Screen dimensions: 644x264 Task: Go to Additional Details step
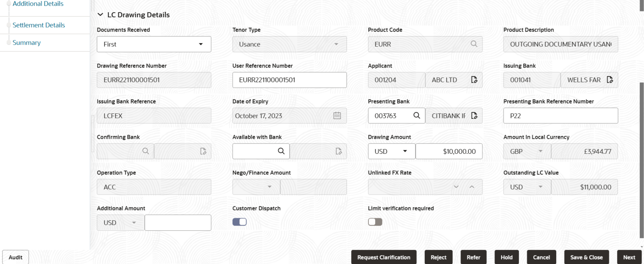pyautogui.click(x=38, y=4)
